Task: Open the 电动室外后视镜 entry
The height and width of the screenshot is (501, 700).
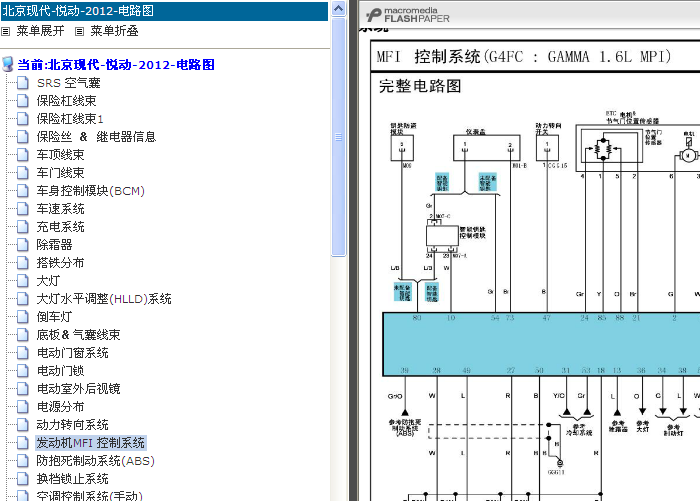Action: tap(79, 389)
